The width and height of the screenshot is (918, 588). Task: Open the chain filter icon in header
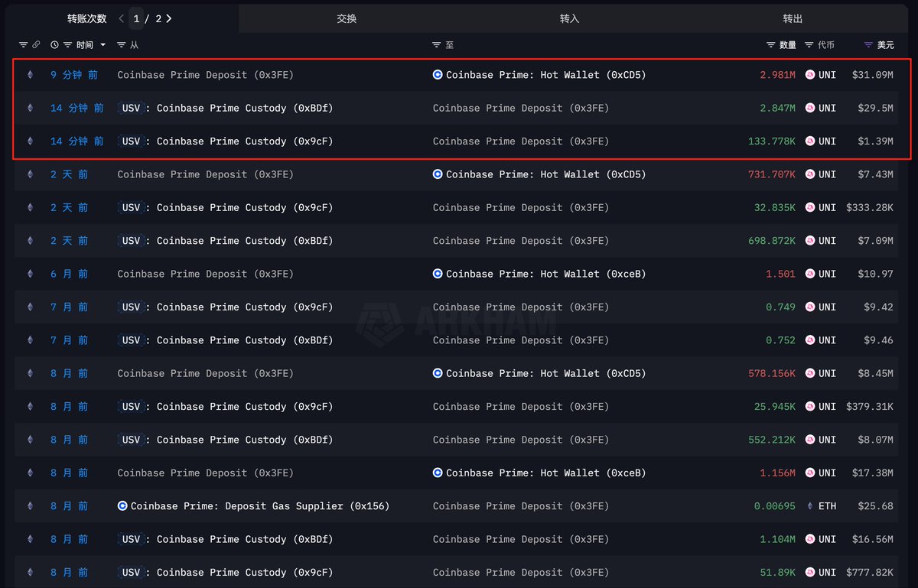pyautogui.click(x=23, y=45)
